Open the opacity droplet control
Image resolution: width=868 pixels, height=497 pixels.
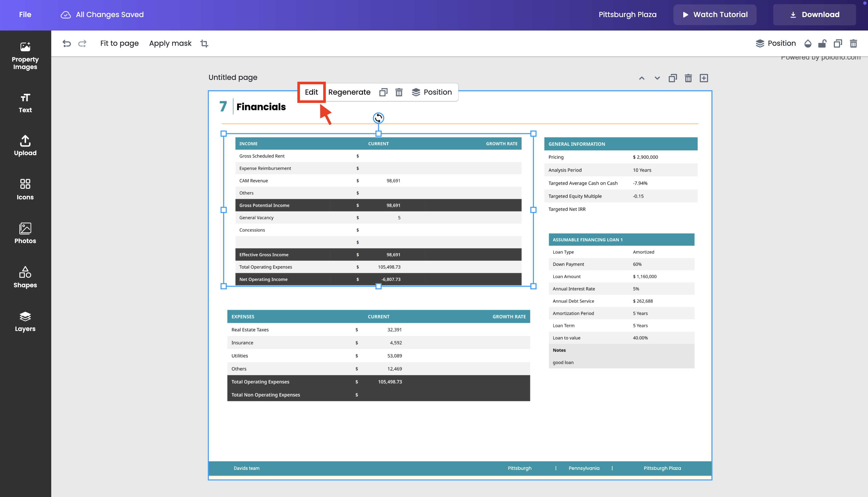(808, 43)
